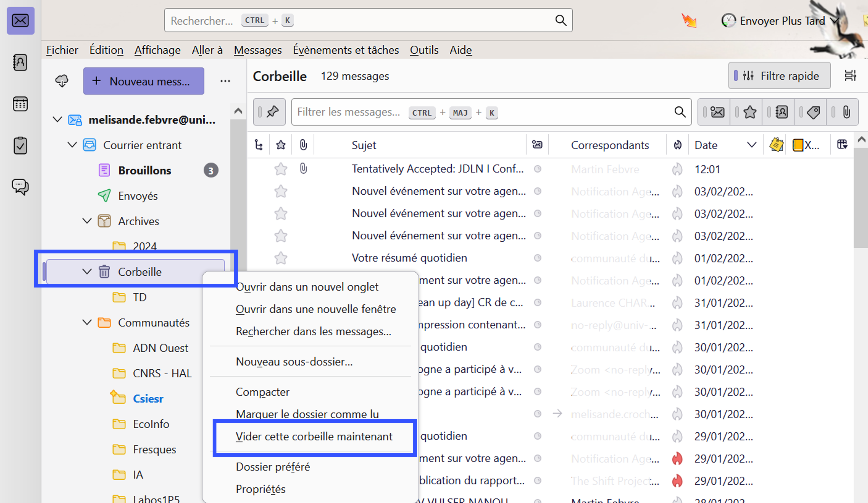This screenshot has width=868, height=503.
Task: Open the message list display options icon
Action: point(850,76)
